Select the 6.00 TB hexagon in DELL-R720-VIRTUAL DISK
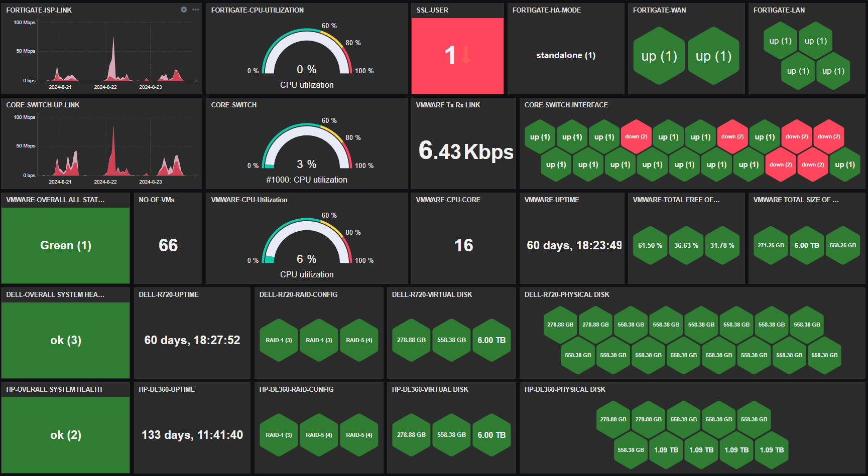The width and height of the screenshot is (868, 476). pyautogui.click(x=491, y=340)
